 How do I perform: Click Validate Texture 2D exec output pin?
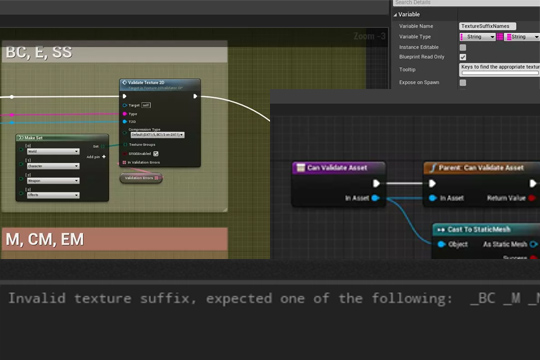pyautogui.click(x=195, y=96)
